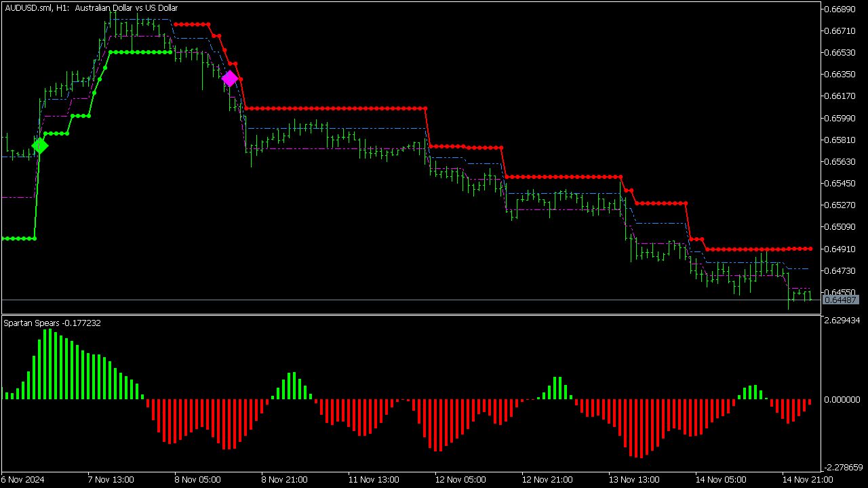Click the 7 Nov 13:00 time label
The width and height of the screenshot is (868, 488).
111,480
